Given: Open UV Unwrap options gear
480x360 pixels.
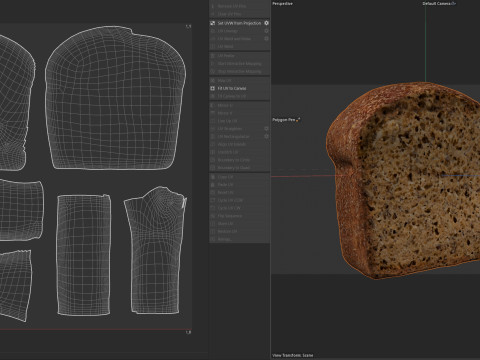Looking at the screenshot, I should tap(266, 31).
